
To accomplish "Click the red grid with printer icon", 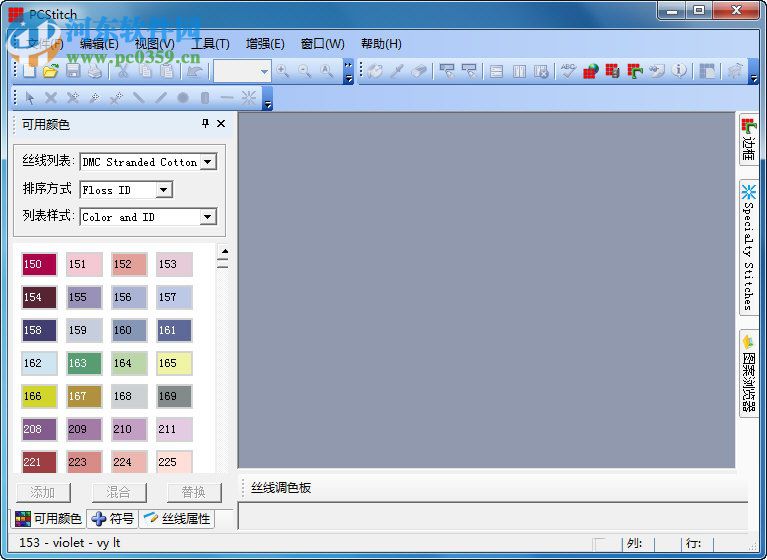I will coord(612,71).
